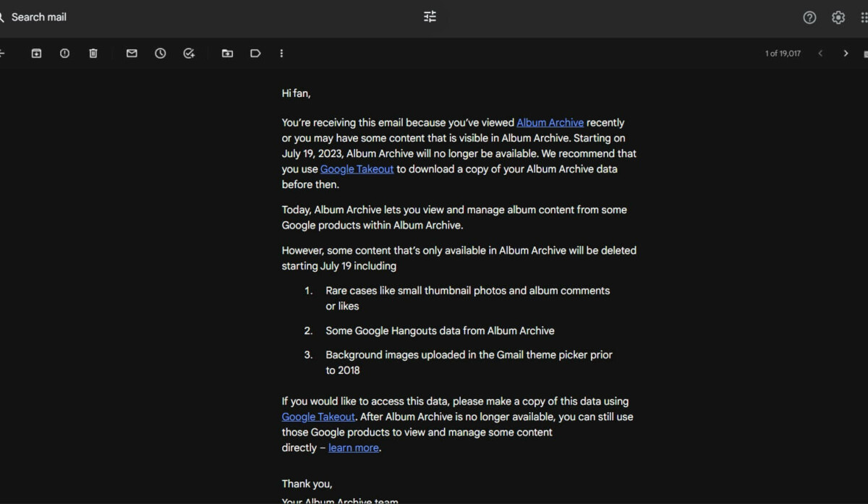Open the first Google Takeout link
Image resolution: width=868 pixels, height=504 pixels.
tap(357, 169)
